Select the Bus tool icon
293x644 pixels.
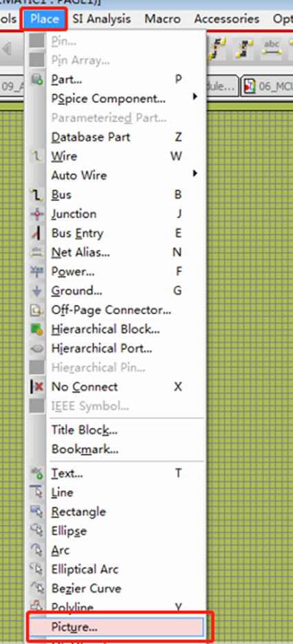coord(37,194)
